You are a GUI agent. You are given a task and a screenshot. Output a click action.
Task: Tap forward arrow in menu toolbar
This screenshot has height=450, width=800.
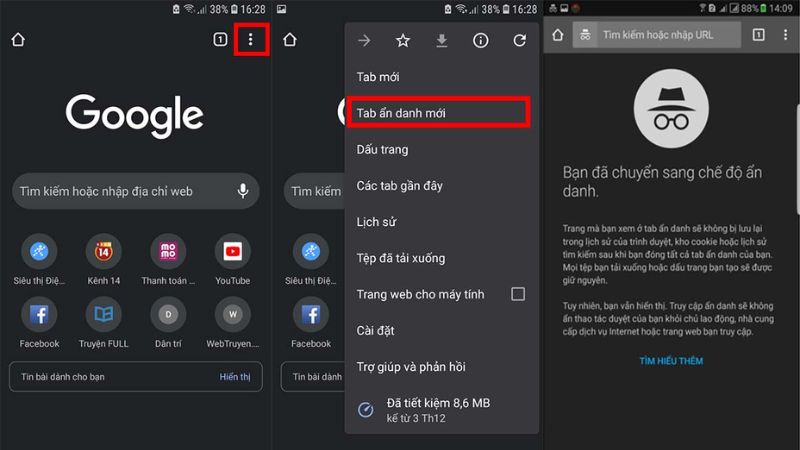[x=364, y=40]
